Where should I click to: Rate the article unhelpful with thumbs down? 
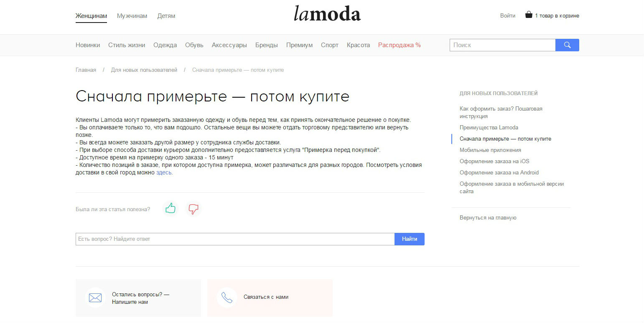[193, 209]
